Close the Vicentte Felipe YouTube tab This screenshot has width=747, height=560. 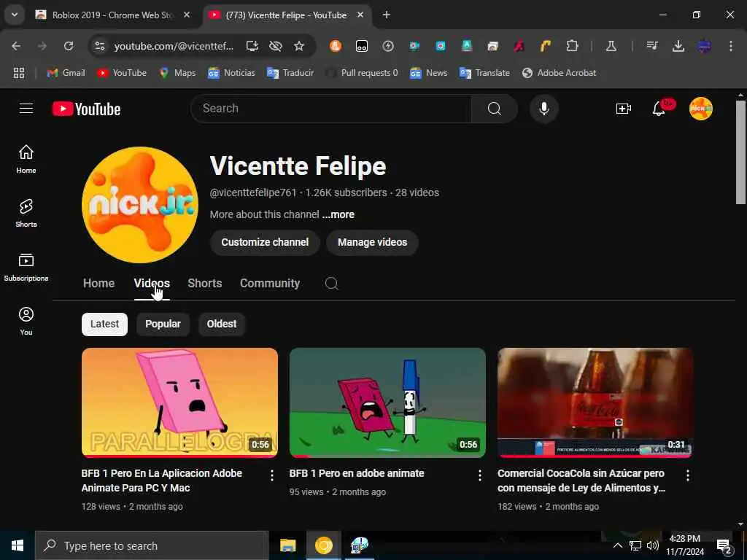360,15
